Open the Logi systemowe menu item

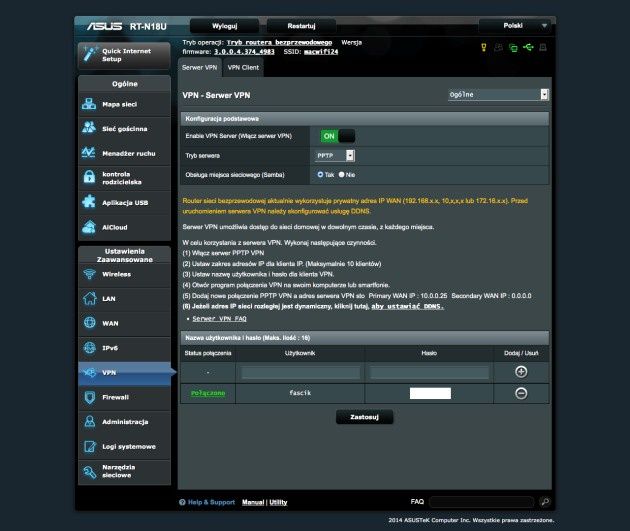125,447
